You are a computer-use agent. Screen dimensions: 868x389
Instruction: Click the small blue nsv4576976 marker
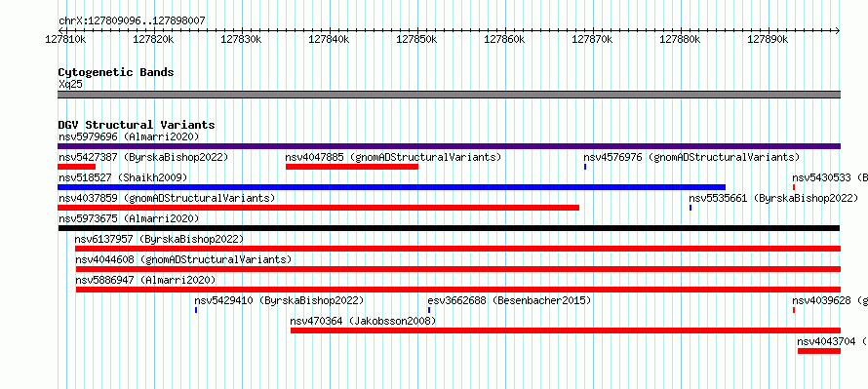(x=585, y=167)
